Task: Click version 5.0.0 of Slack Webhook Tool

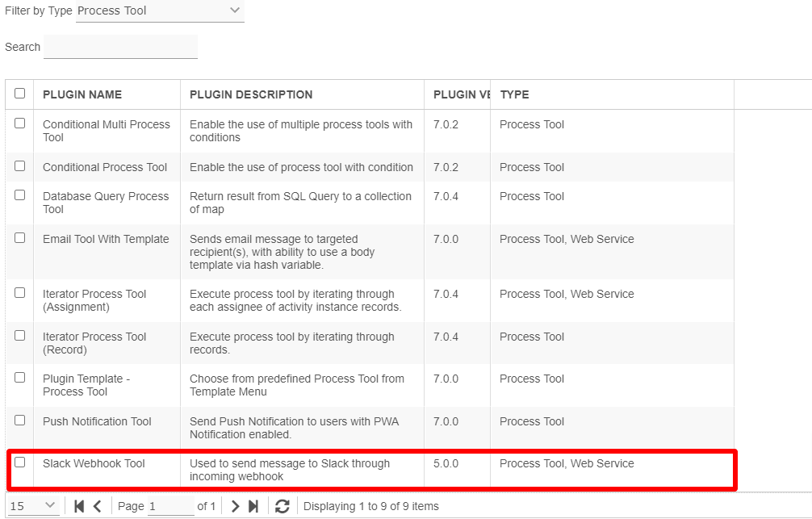Action: tap(446, 463)
